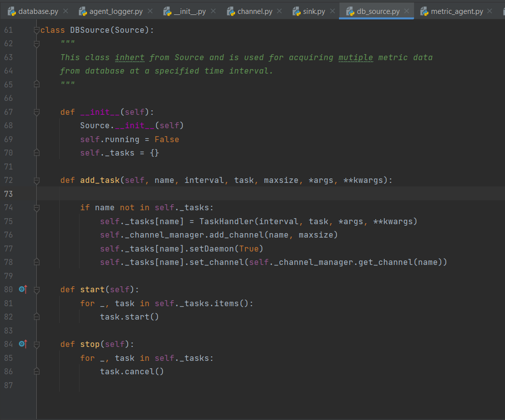
Task: Click overrides-method gutter icon on line 84
Action: 23,344
